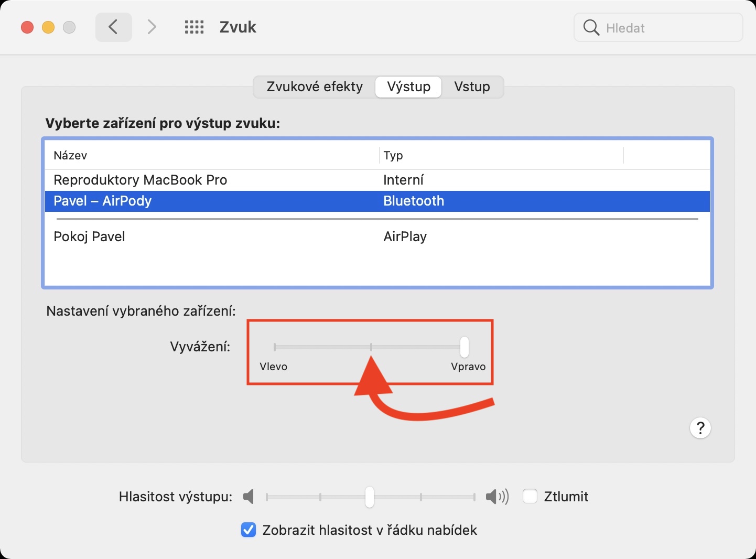Image resolution: width=756 pixels, height=559 pixels.
Task: Enable the Ztlumit mute checkbox
Action: [530, 497]
